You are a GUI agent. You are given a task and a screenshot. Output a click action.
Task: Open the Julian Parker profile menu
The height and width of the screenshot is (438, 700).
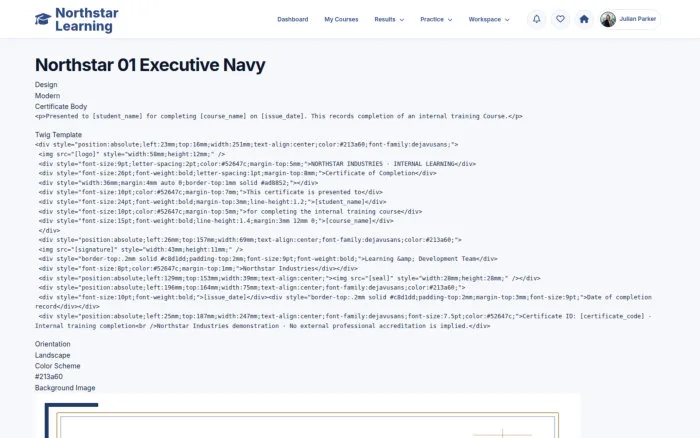pyautogui.click(x=630, y=19)
